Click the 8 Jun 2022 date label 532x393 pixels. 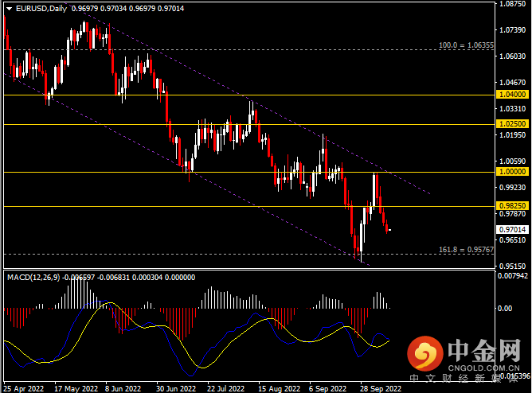(123, 388)
